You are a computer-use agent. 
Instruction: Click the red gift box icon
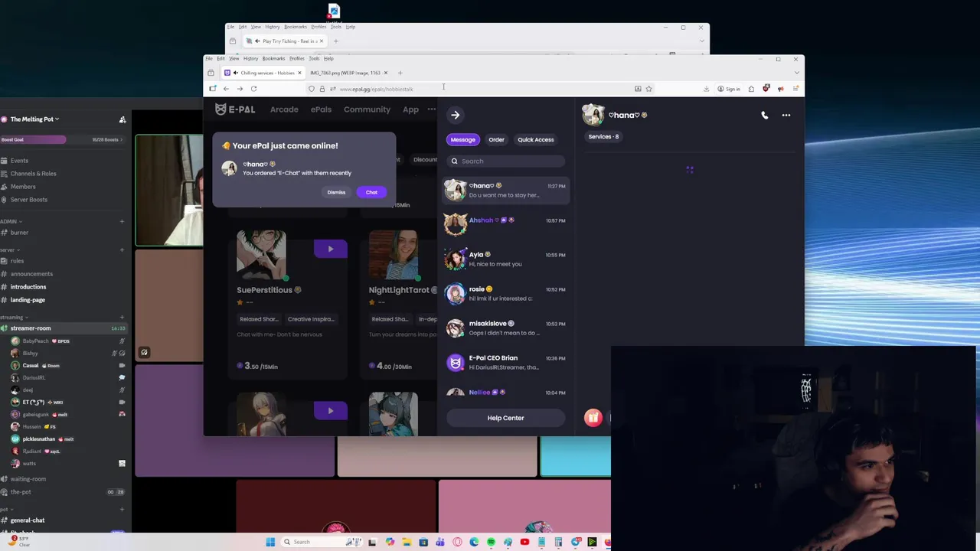[x=593, y=418]
